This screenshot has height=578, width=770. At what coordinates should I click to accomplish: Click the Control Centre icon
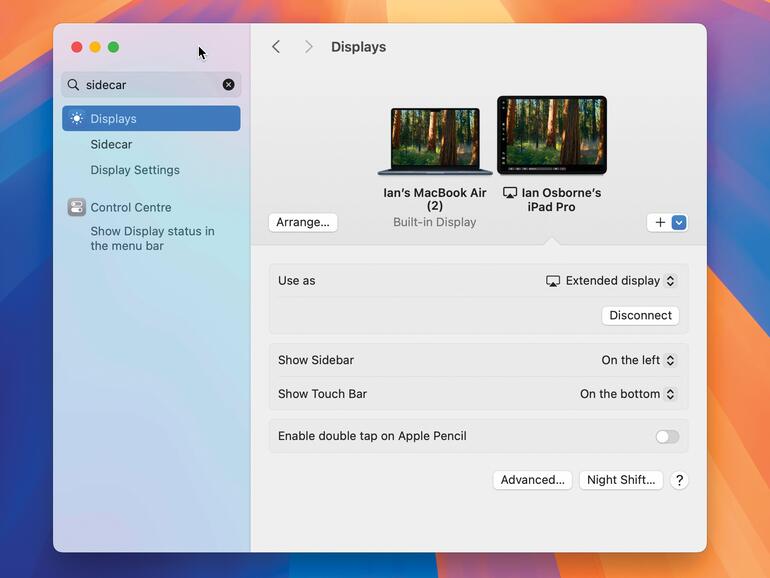click(x=77, y=207)
